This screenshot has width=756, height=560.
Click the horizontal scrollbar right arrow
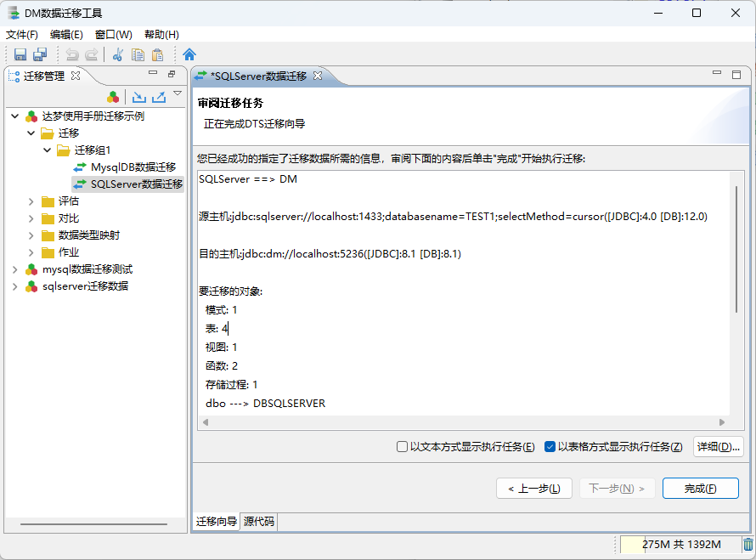tap(722, 422)
